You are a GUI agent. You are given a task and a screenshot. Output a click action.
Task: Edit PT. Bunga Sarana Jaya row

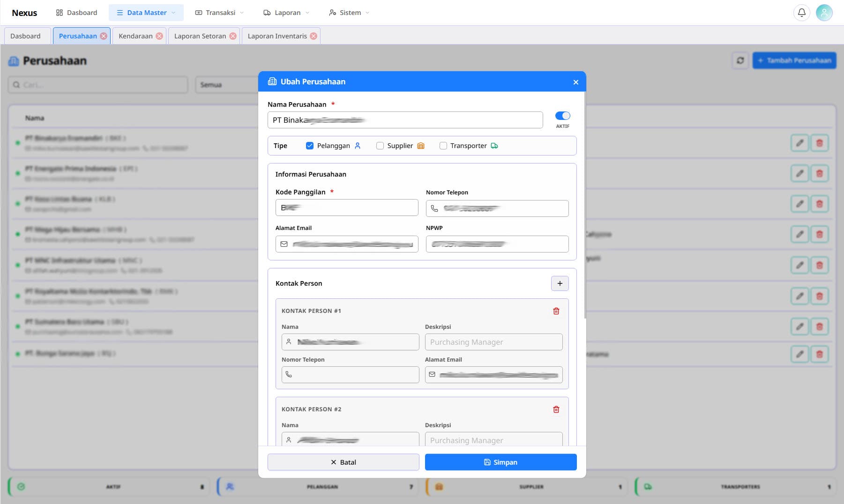click(x=800, y=354)
